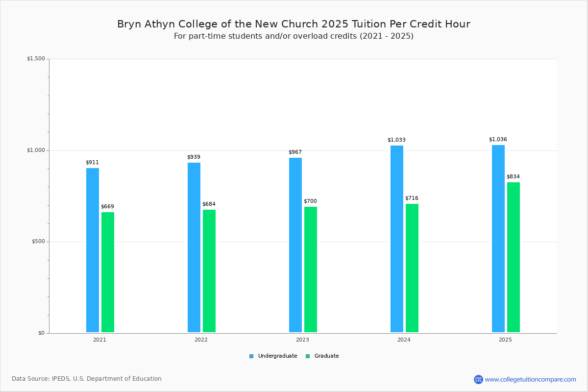Select the 2022 Graduate $684 bar
588x392 pixels.
coord(209,271)
